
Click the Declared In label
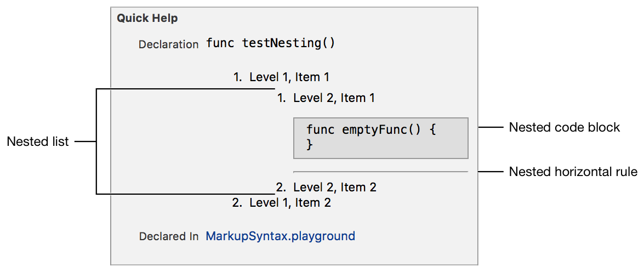[x=168, y=237]
